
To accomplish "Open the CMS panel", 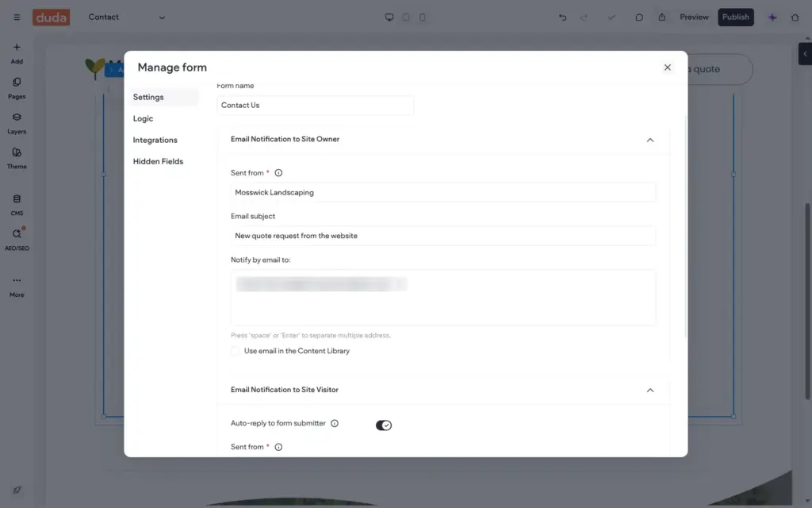I will pyautogui.click(x=17, y=206).
